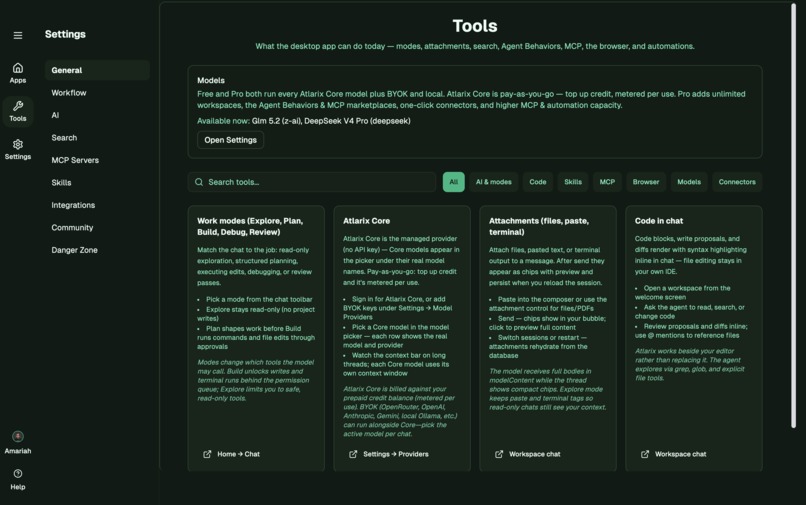Focus the Search tools field
The width and height of the screenshot is (806, 505).
[312, 182]
